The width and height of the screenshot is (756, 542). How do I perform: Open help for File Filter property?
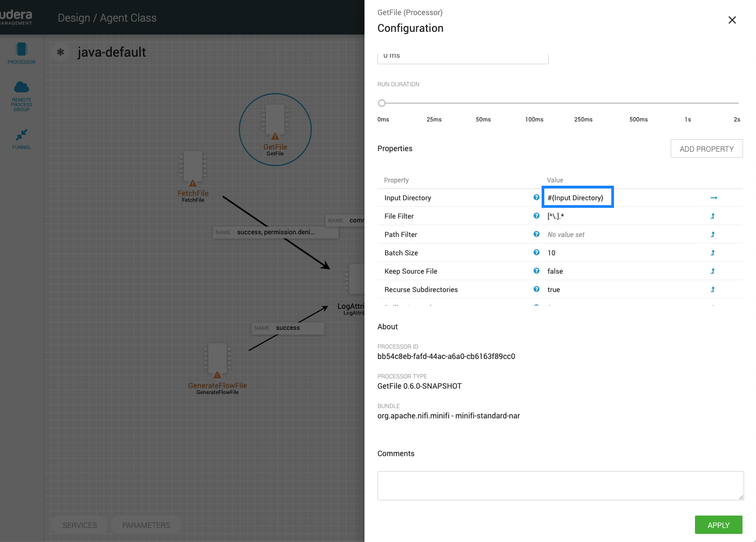click(536, 216)
